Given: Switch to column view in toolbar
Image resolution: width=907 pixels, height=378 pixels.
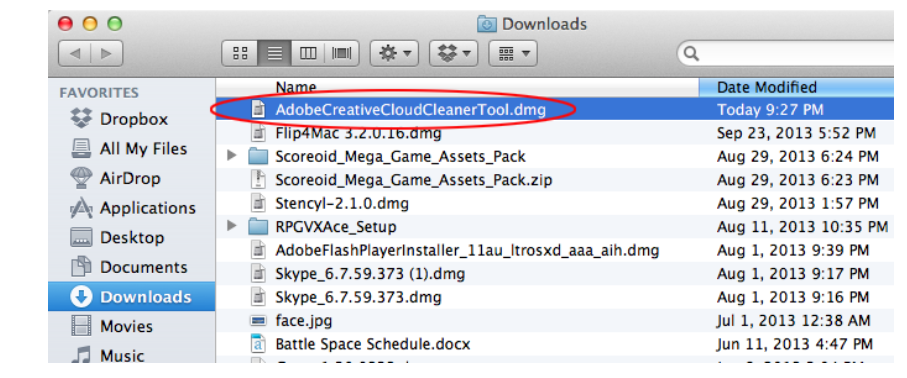Looking at the screenshot, I should point(308,54).
